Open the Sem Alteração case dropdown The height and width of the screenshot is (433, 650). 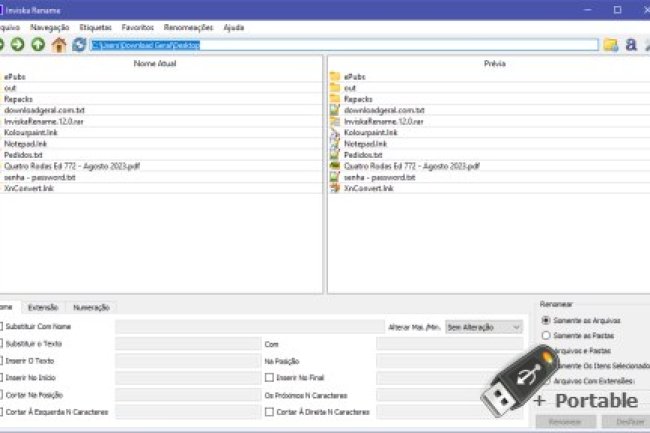484,327
